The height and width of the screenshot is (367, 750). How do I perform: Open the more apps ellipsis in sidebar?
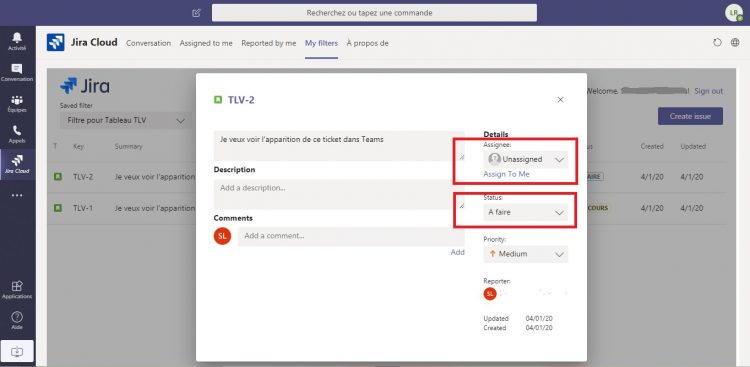pos(17,195)
